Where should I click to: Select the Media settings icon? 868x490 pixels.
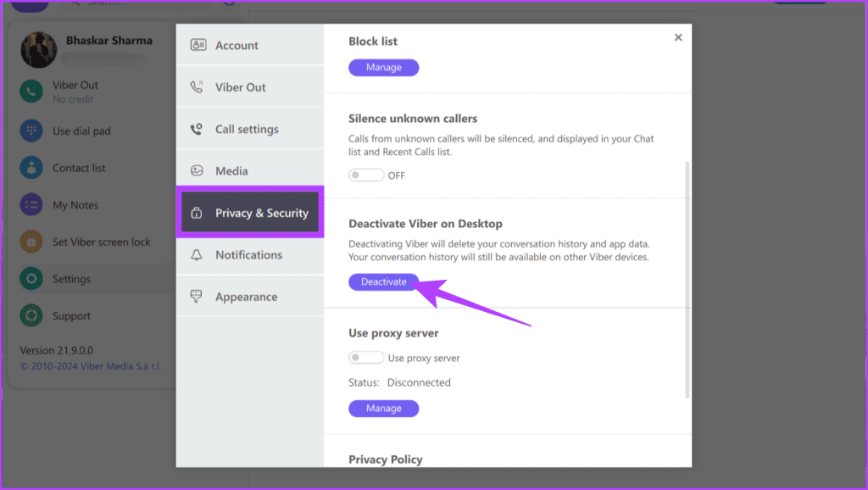pos(196,170)
